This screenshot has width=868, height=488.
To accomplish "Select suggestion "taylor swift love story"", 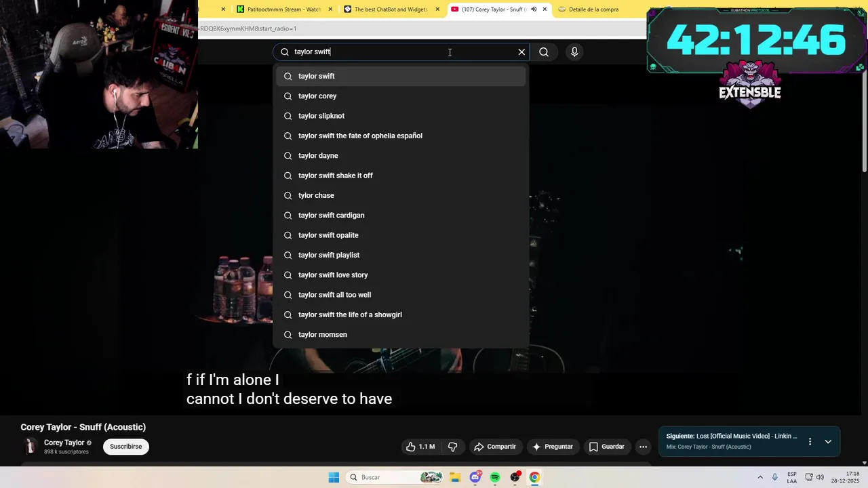I will pyautogui.click(x=401, y=274).
